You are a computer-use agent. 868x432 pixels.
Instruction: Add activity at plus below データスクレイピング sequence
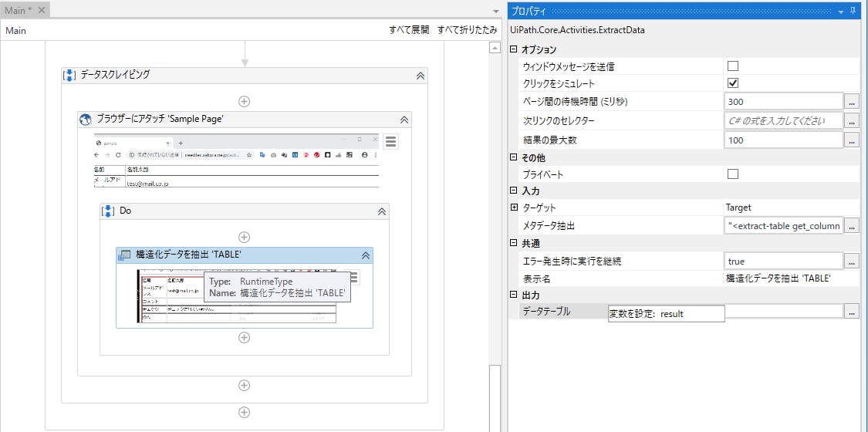coord(244,412)
